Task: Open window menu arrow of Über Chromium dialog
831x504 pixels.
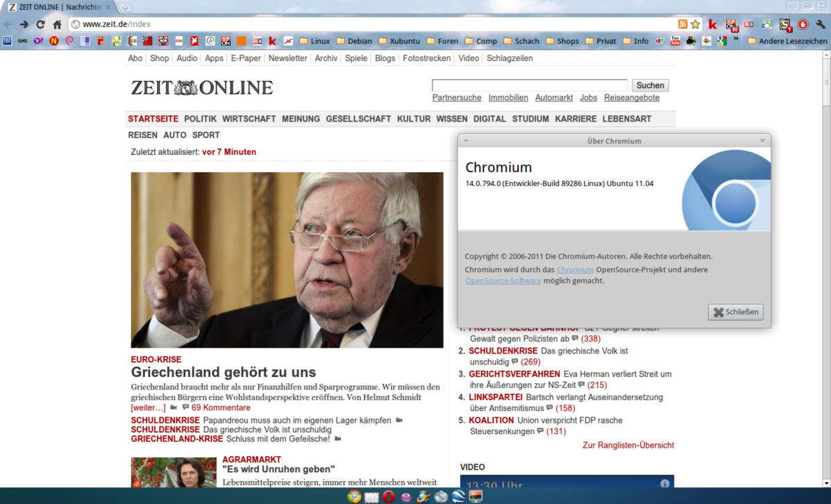Action: 466,141
